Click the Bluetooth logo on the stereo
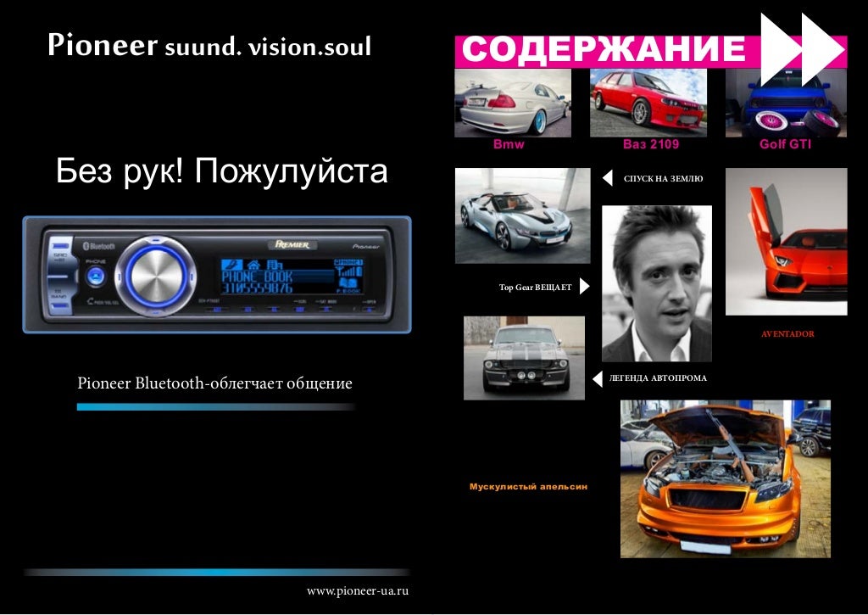This screenshot has height=615, width=868. coord(99,245)
